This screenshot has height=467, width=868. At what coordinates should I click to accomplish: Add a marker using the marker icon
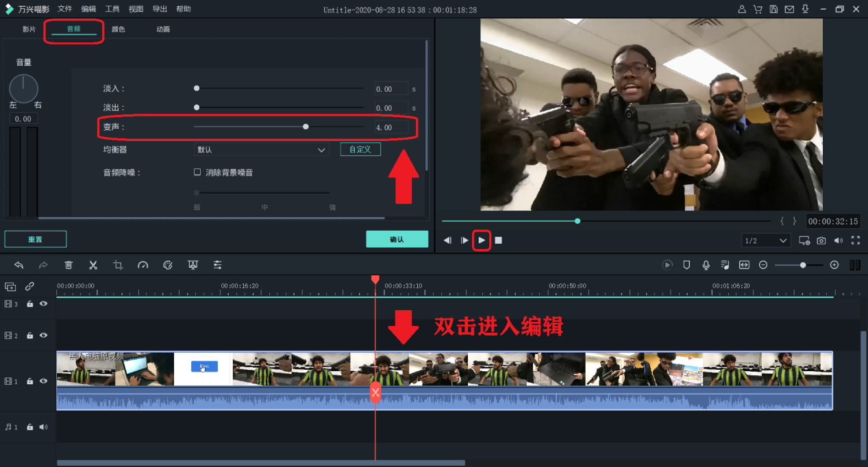tap(686, 265)
